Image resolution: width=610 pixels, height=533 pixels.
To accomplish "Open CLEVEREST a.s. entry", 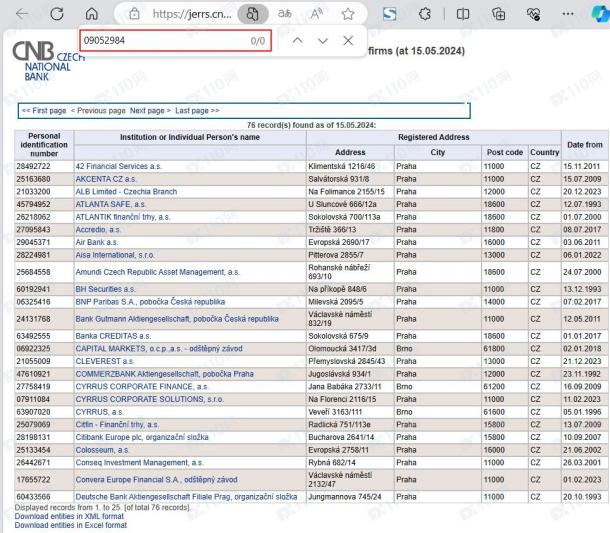I will tap(105, 361).
